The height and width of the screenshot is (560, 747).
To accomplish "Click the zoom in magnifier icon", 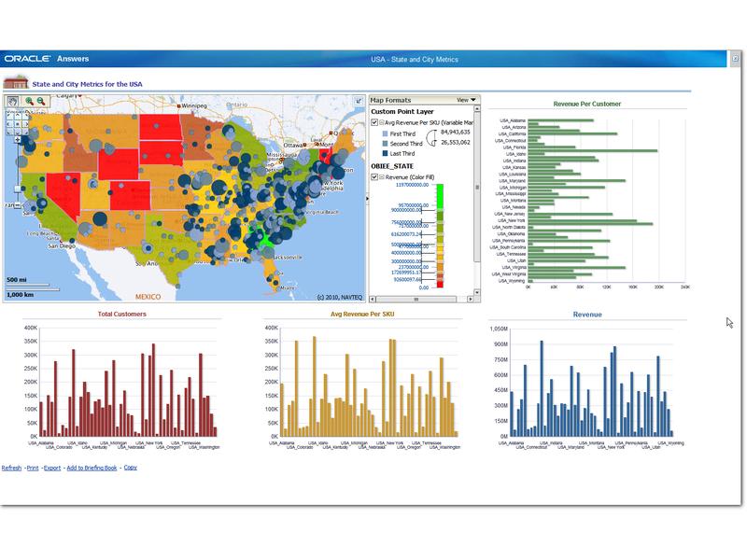I will [x=29, y=101].
